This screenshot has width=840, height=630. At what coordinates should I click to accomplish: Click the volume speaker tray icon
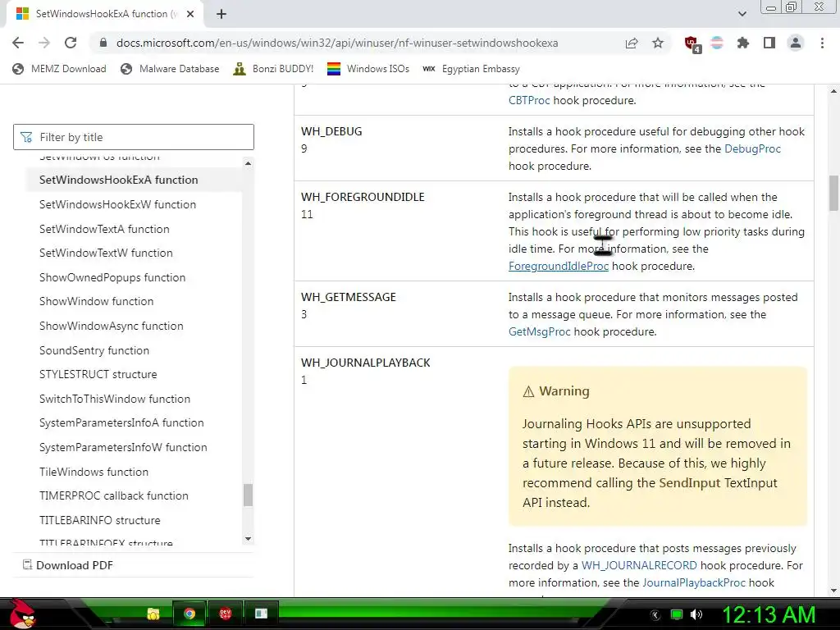coord(696,614)
